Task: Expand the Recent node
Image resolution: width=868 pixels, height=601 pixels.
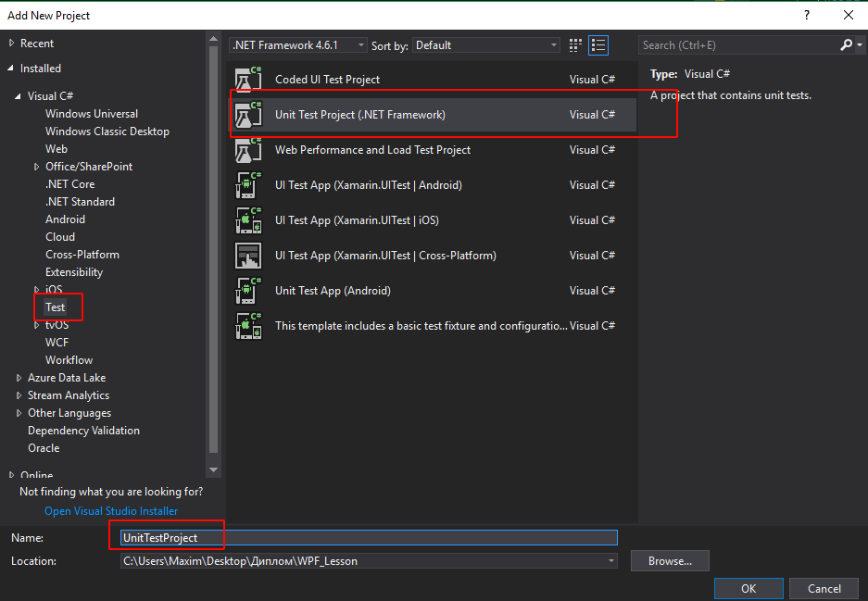Action: coord(12,44)
